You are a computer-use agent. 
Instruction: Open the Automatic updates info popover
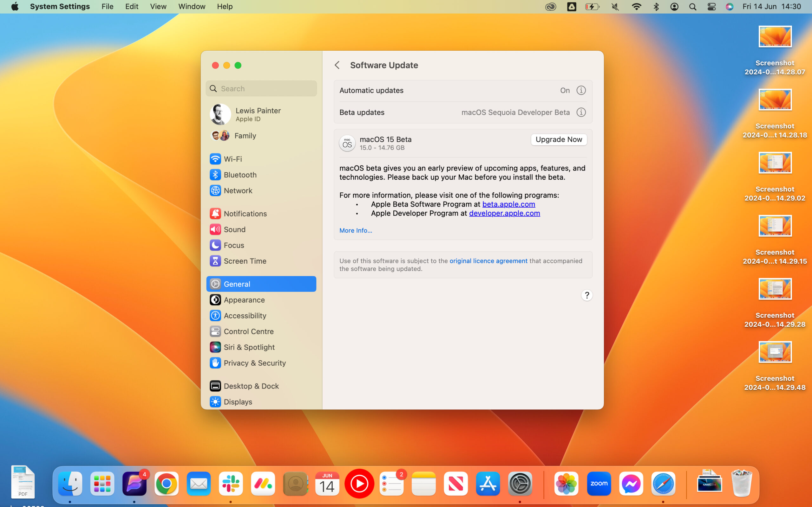(x=581, y=90)
